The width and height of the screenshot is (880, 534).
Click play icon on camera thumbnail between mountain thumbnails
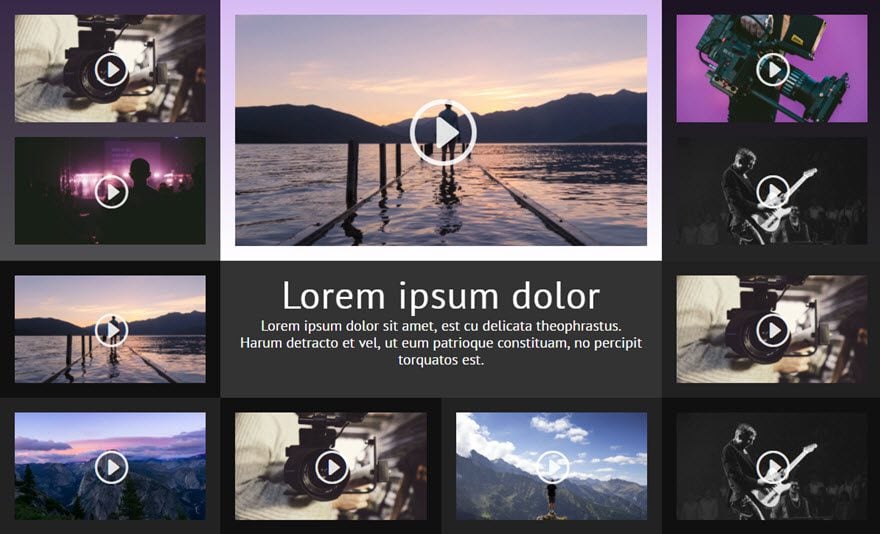click(332, 467)
